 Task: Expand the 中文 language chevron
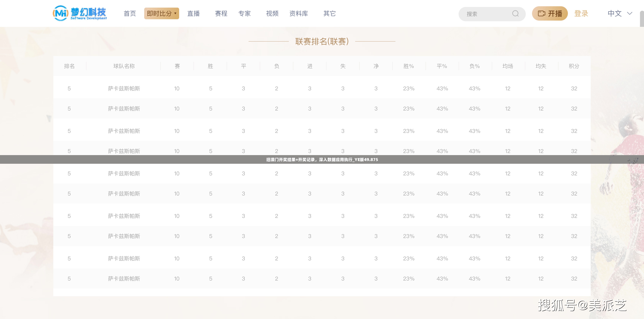click(630, 13)
